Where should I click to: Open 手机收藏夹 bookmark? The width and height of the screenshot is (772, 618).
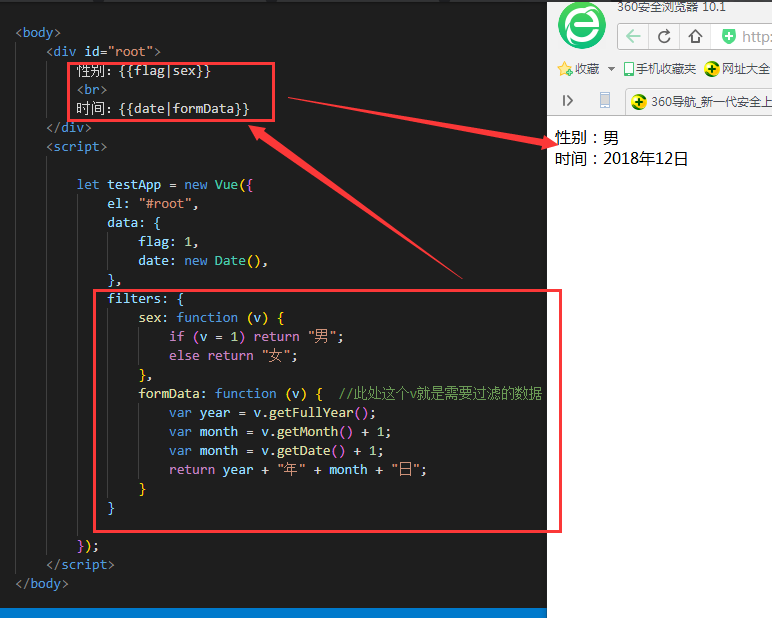coord(660,69)
